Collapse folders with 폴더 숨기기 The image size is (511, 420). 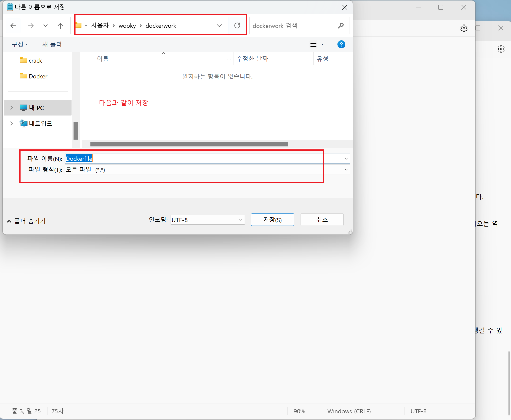click(26, 221)
